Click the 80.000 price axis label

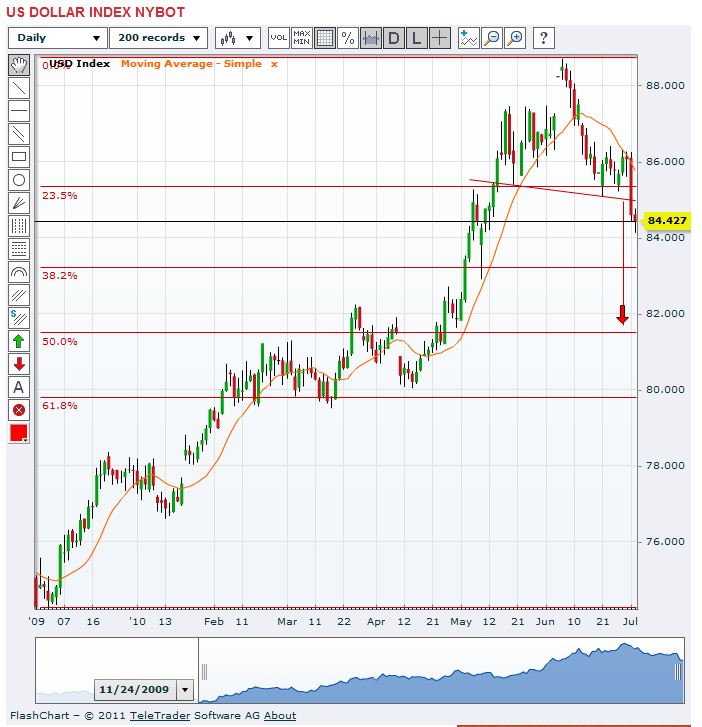665,389
